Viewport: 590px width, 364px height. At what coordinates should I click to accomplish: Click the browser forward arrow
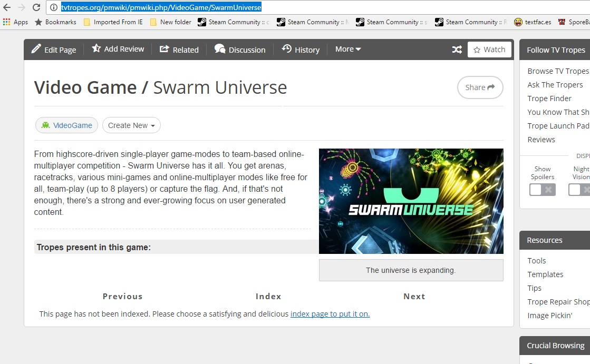point(22,7)
